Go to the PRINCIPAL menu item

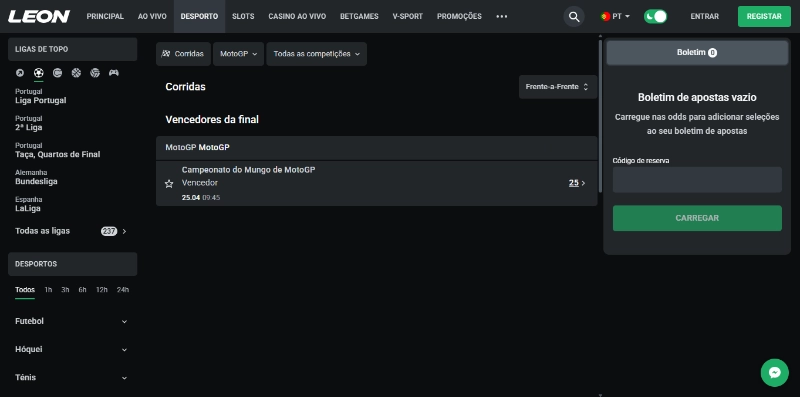point(105,16)
